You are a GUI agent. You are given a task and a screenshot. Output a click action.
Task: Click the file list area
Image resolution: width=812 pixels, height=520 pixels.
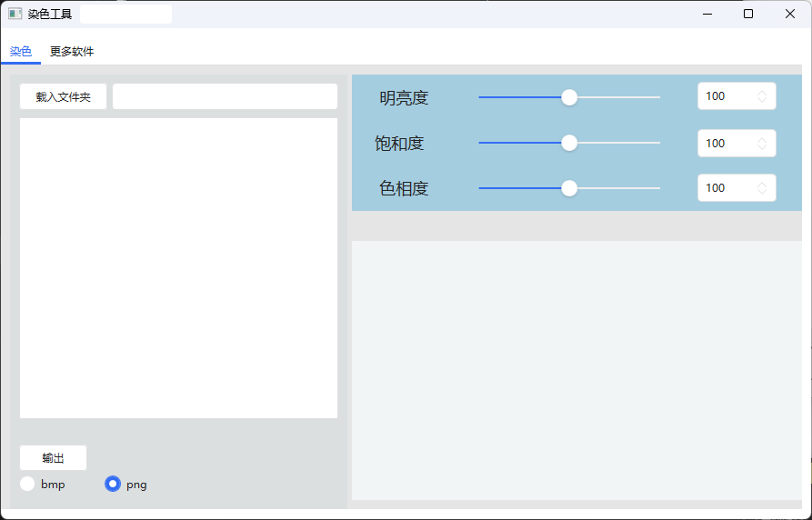point(178,268)
